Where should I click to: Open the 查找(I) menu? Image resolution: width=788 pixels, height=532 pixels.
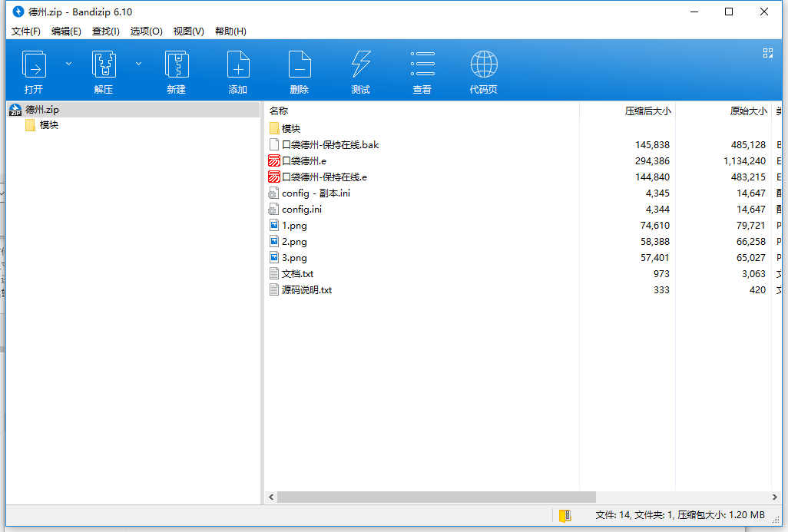(x=105, y=31)
